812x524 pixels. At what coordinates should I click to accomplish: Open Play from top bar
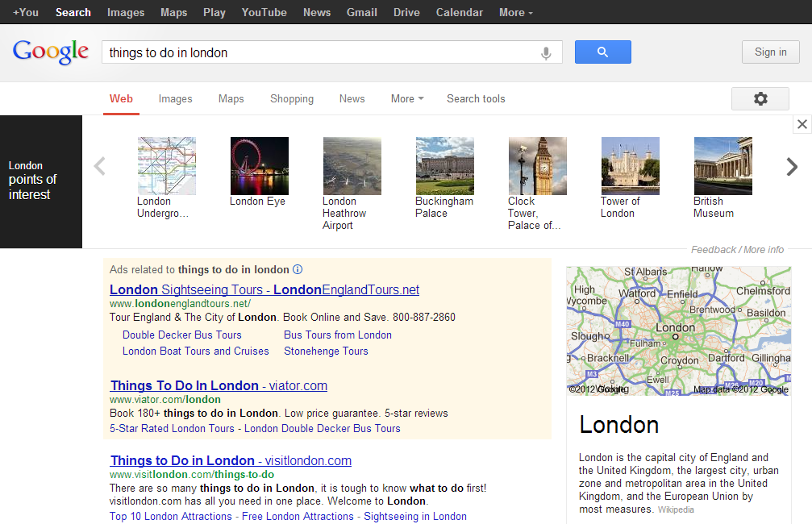(214, 12)
